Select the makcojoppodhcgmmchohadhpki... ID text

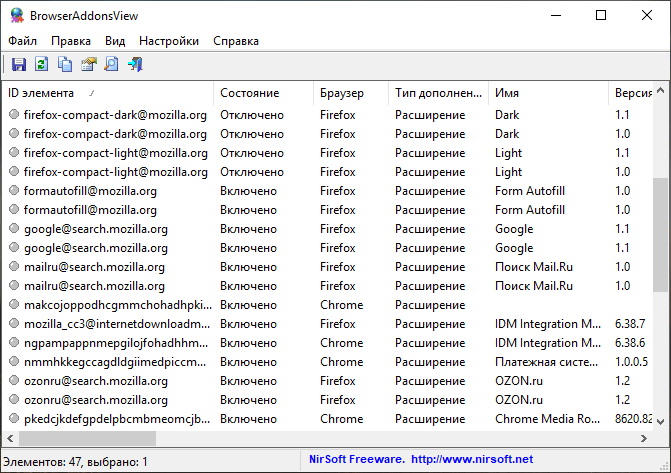118,305
